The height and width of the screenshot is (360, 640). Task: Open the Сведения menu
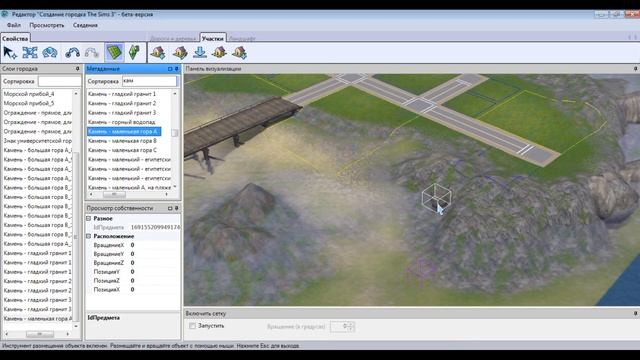tap(85, 25)
